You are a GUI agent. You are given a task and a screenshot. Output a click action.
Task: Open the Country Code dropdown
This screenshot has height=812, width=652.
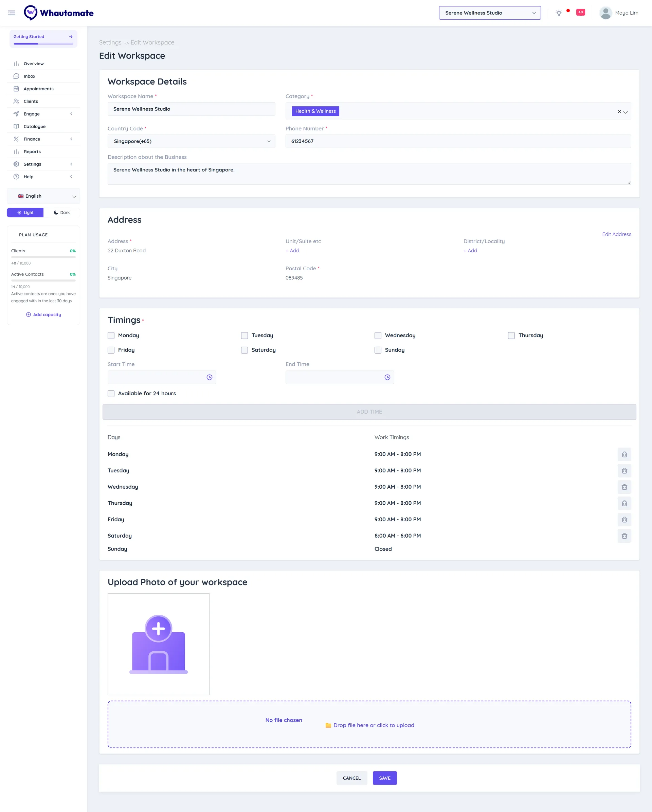pyautogui.click(x=191, y=141)
